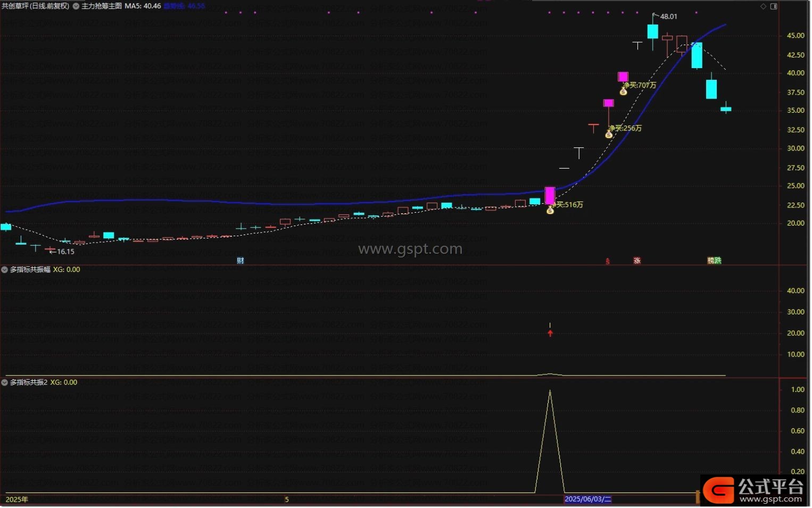812x508 pixels.
Task: Click the month 5 label on the time axis
Action: point(287,500)
